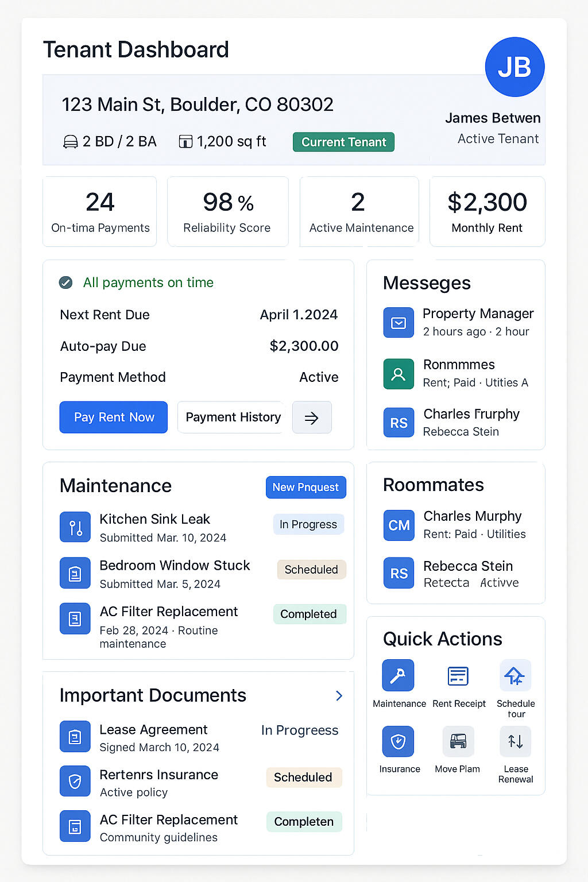Expand Important Documents with the chevron

tap(339, 696)
